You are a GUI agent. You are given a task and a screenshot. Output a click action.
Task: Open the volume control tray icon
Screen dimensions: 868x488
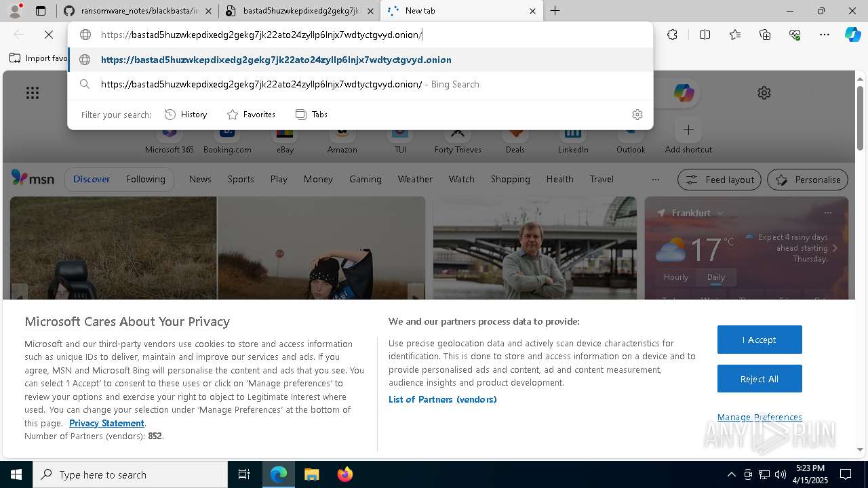pyautogui.click(x=781, y=474)
